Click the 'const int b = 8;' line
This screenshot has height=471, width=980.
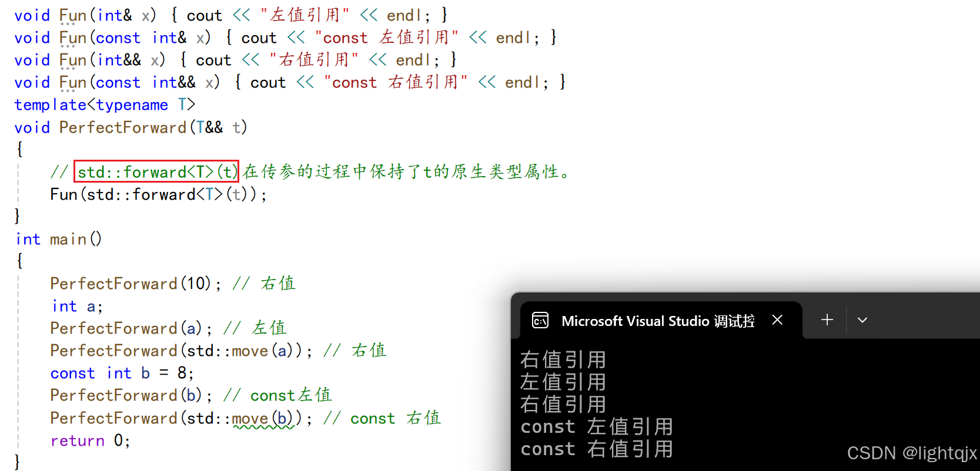[x=122, y=373]
